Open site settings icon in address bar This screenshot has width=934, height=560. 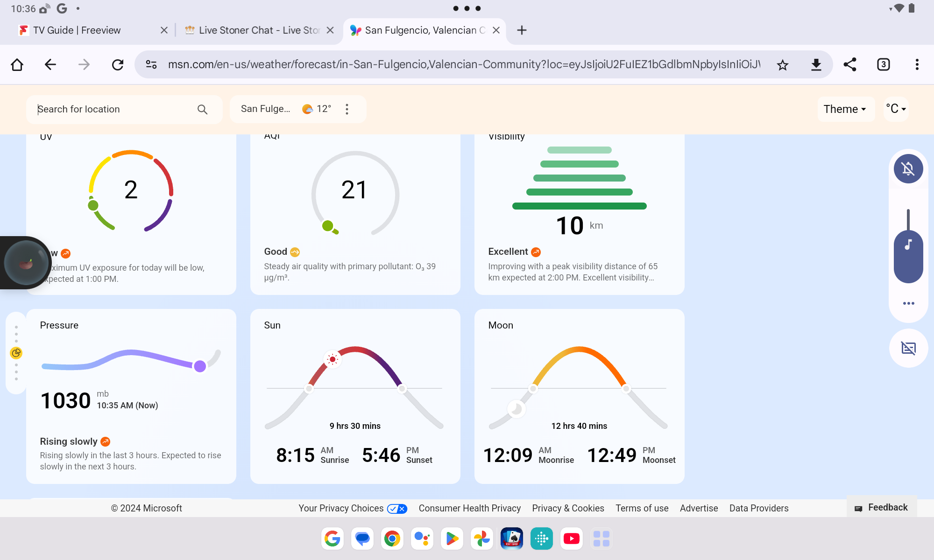(151, 64)
